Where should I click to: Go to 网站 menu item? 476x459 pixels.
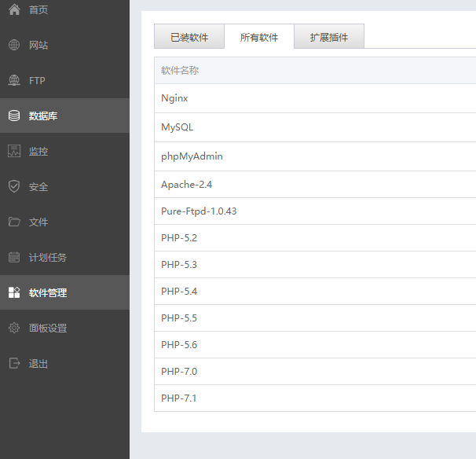(64, 45)
